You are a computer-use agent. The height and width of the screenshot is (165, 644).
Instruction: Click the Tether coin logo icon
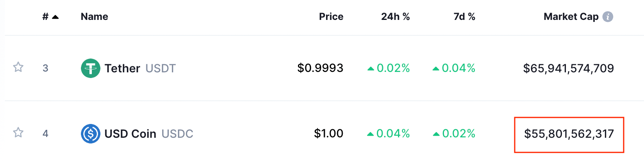[91, 68]
